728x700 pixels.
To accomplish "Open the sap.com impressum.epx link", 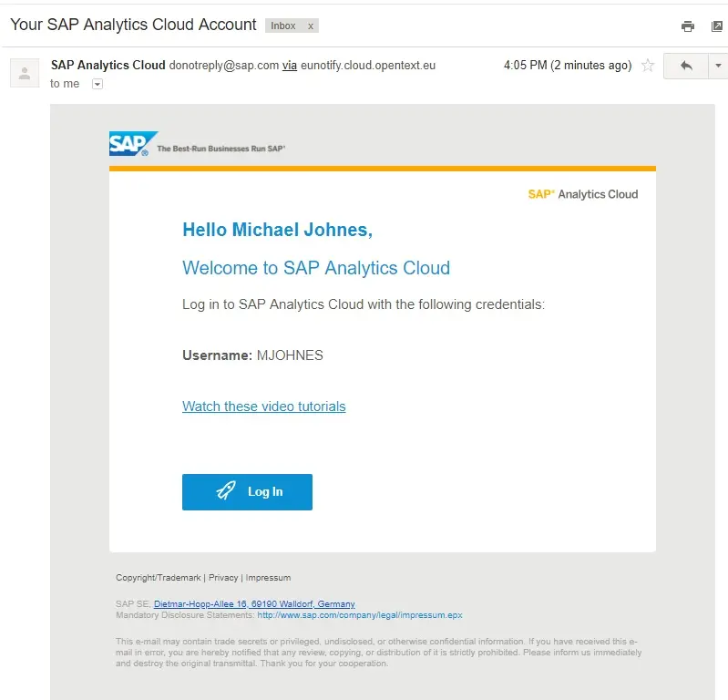I will tap(359, 615).
